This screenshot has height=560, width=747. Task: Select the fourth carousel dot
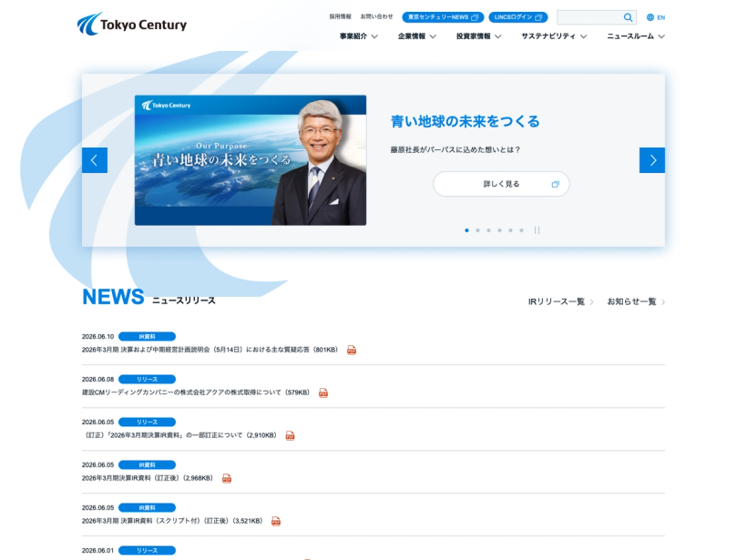point(500,230)
